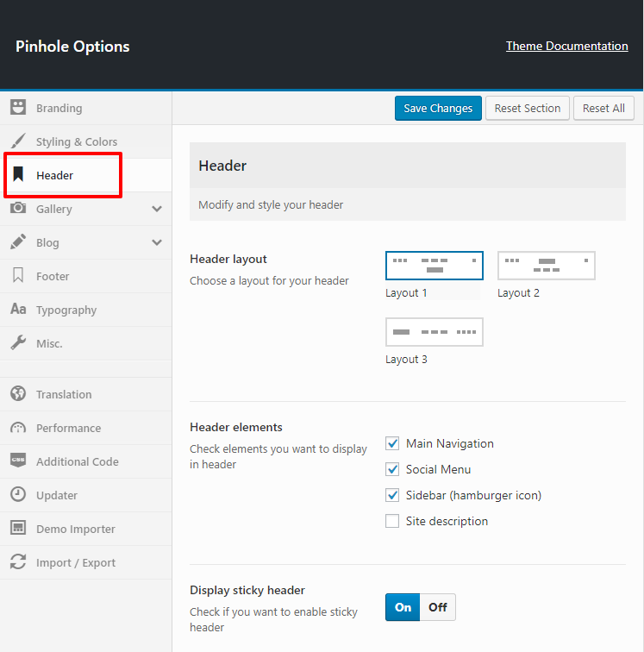Select header Layout 3 thumbnail
The image size is (644, 652).
tap(434, 332)
